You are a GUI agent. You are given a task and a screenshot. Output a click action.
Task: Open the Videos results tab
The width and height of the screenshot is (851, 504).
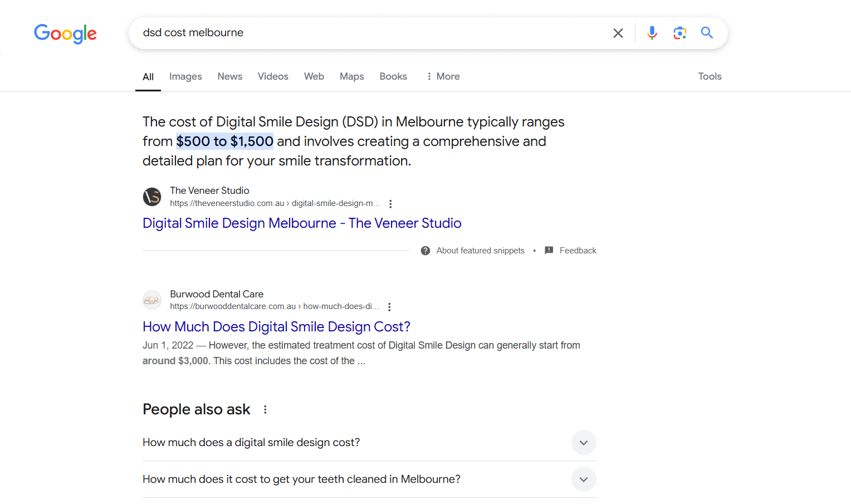point(273,76)
